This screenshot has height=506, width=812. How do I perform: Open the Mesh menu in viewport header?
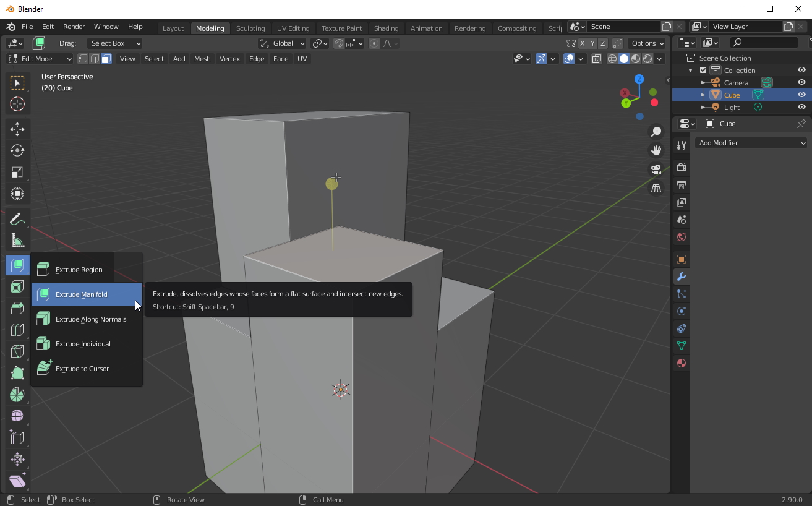[202, 59]
